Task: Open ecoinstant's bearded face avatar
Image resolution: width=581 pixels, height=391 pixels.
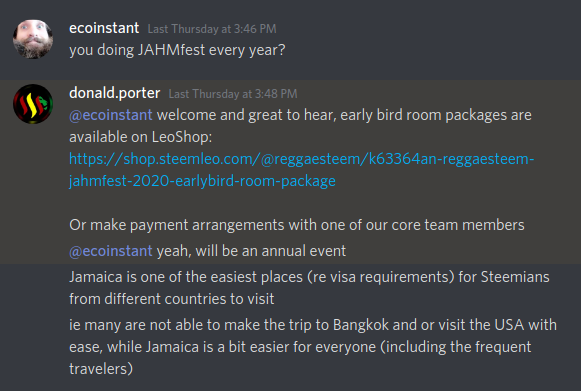Action: tap(33, 39)
